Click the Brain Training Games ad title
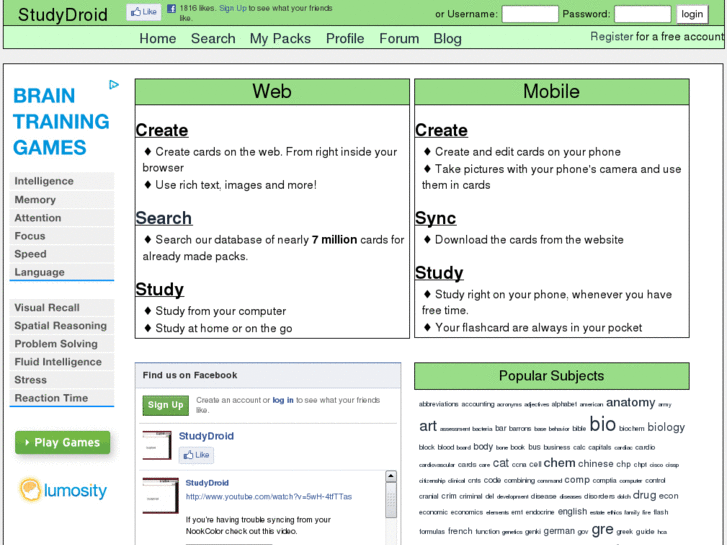727x545 pixels. [x=61, y=122]
